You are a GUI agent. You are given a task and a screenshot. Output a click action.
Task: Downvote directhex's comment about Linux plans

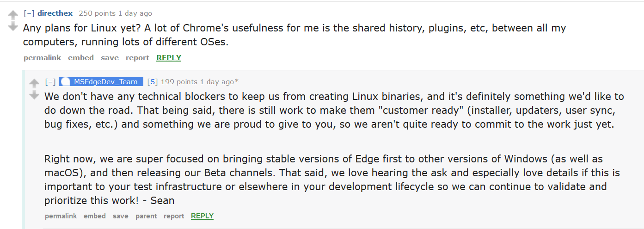[13, 26]
